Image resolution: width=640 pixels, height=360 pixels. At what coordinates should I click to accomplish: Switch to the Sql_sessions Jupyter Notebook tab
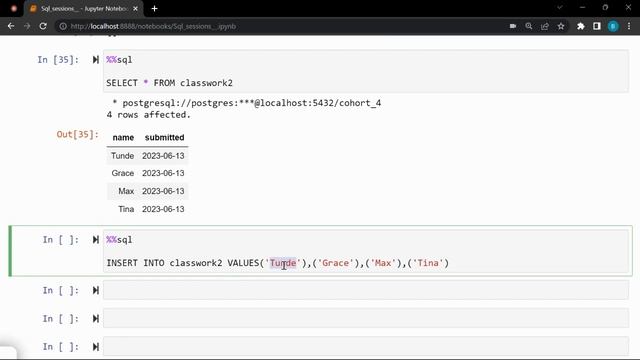pos(84,8)
